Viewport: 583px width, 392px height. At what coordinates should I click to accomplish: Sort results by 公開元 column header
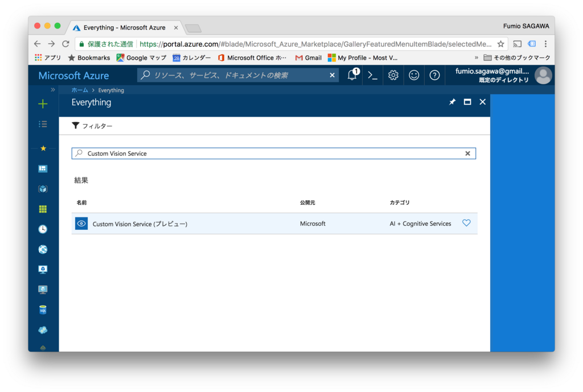pos(307,203)
